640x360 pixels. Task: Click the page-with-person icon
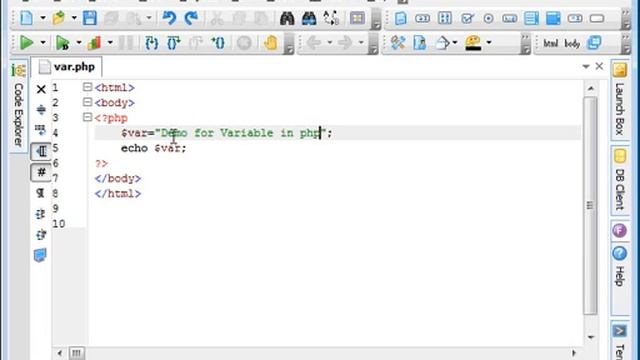[420, 43]
